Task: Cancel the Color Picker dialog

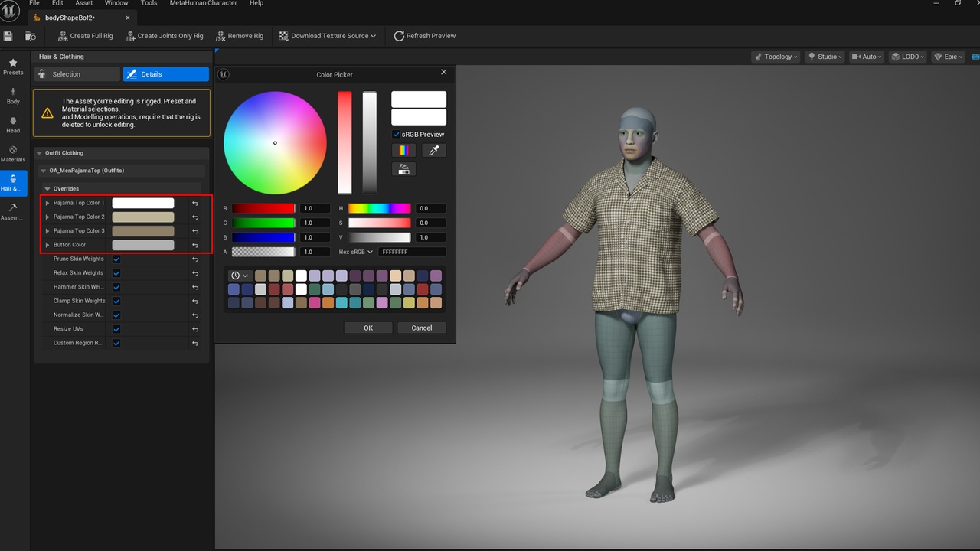Action: (x=422, y=328)
